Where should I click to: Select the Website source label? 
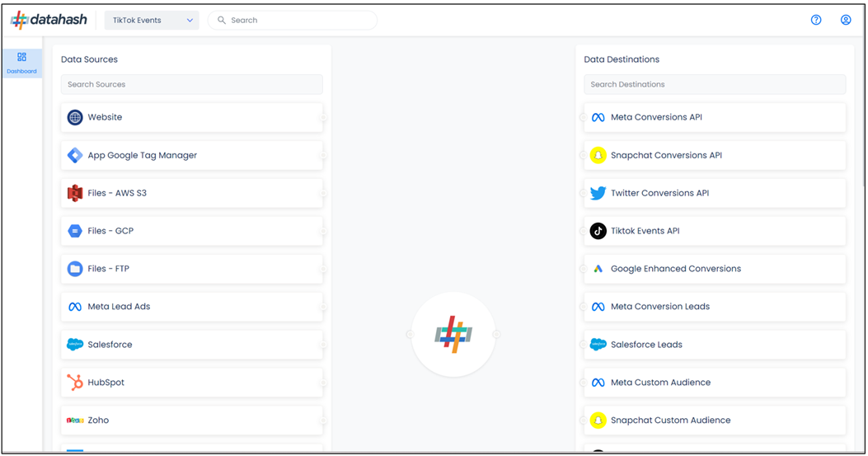click(x=105, y=117)
